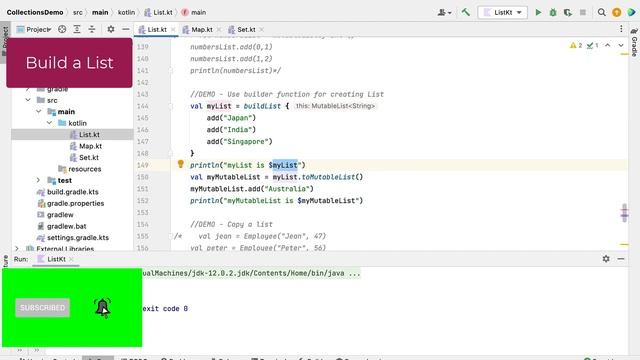Open editor tabs more options menu
The image size is (640, 360).
pos(621,29)
